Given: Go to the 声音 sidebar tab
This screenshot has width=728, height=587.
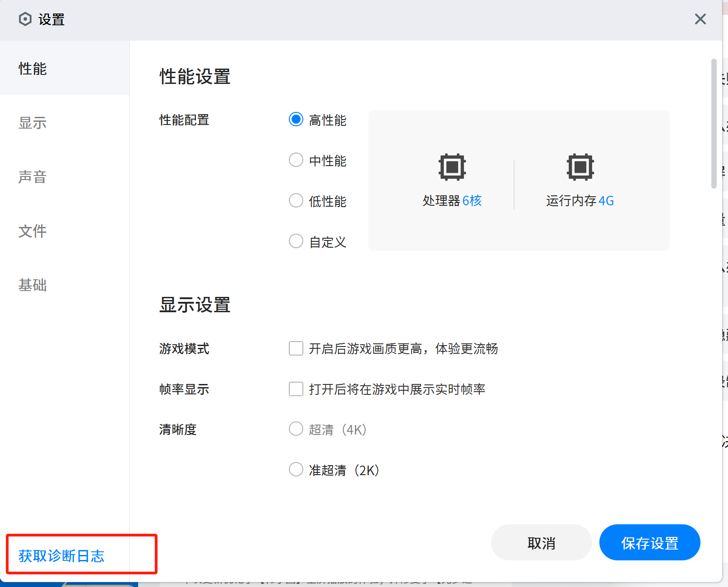Looking at the screenshot, I should tap(65, 176).
